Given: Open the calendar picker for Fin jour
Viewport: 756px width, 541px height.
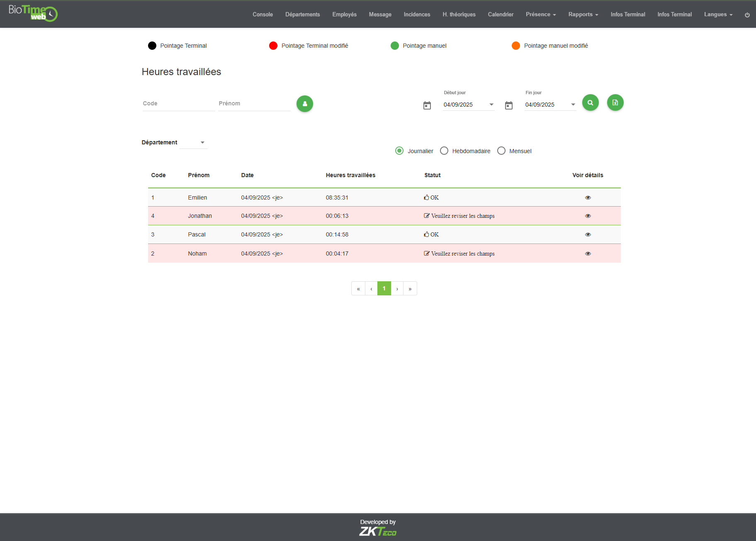Looking at the screenshot, I should coord(509,105).
